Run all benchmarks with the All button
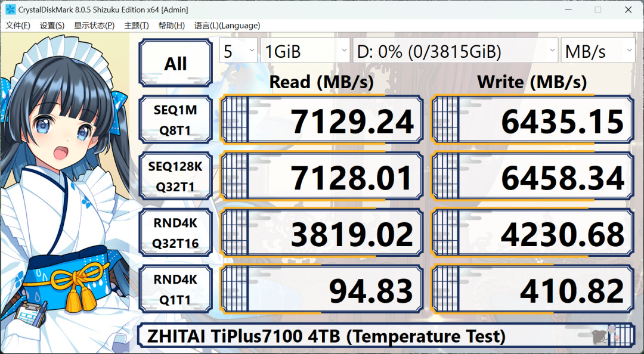The image size is (644, 354). [x=176, y=63]
